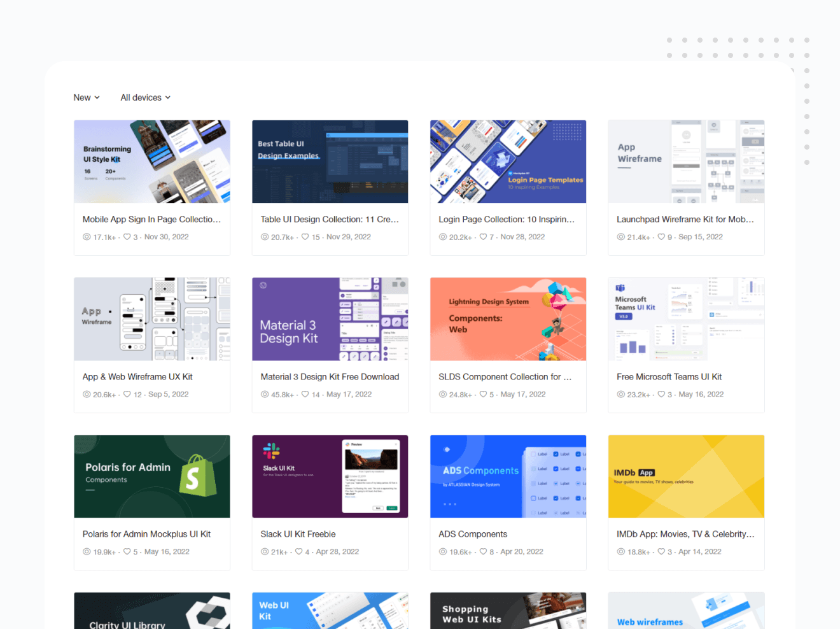
Task: Click heart icon on IMDb App card
Action: coord(661,552)
